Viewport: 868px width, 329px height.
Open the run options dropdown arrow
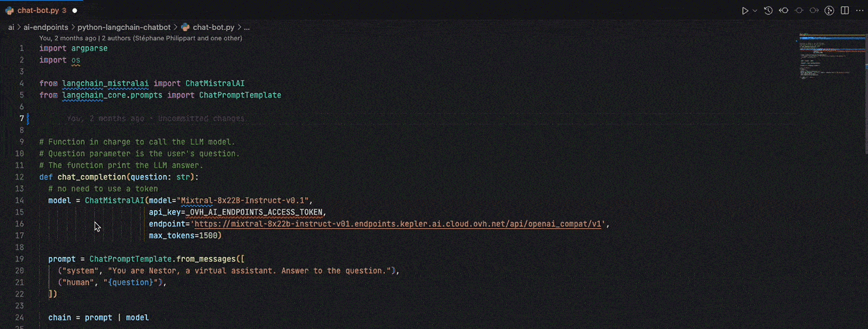(755, 10)
